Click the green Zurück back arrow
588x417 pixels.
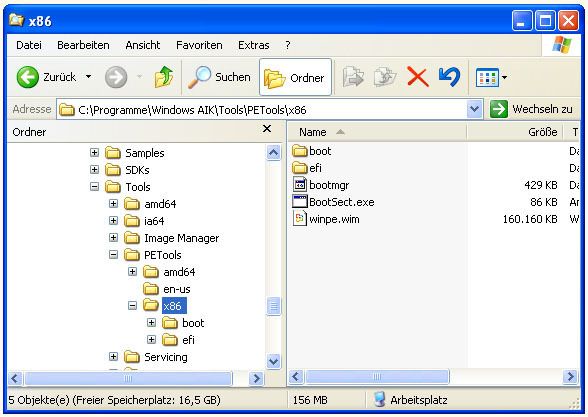28,77
